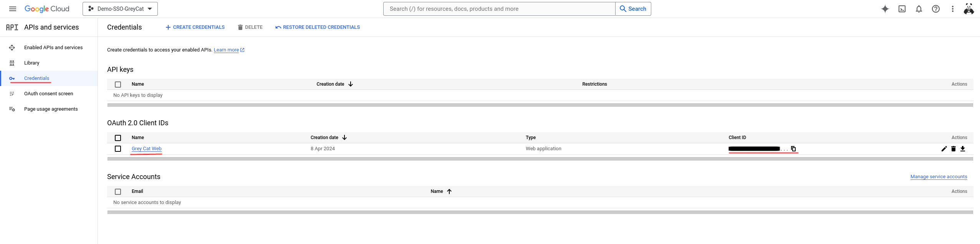Image resolution: width=980 pixels, height=244 pixels.
Task: Select all Service Accounts checkbox
Action: [x=118, y=192]
